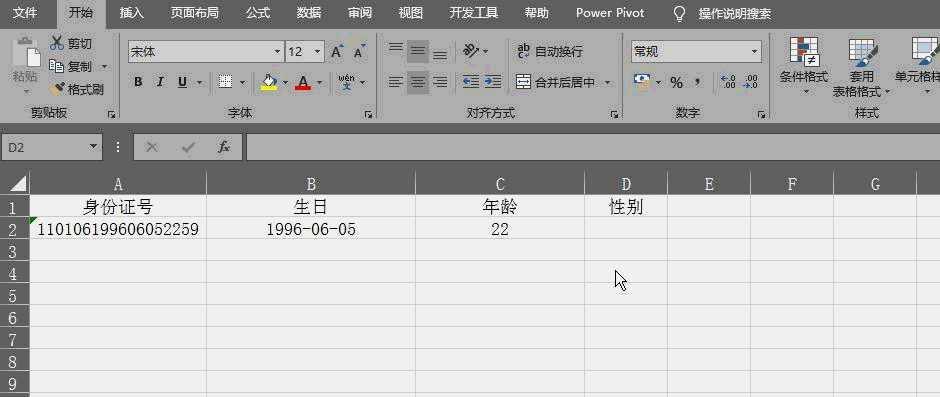Screen dimensions: 940x397
Task: Expand font color dropdown arrow
Action: [319, 82]
